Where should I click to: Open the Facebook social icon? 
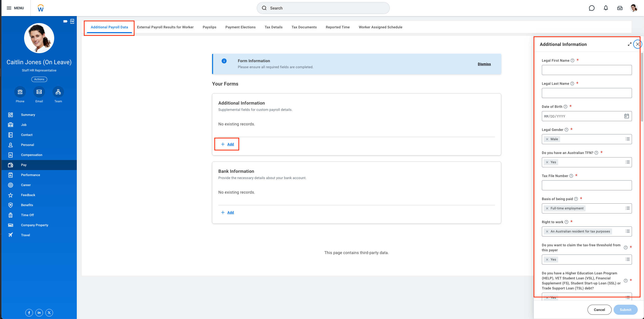[29, 313]
